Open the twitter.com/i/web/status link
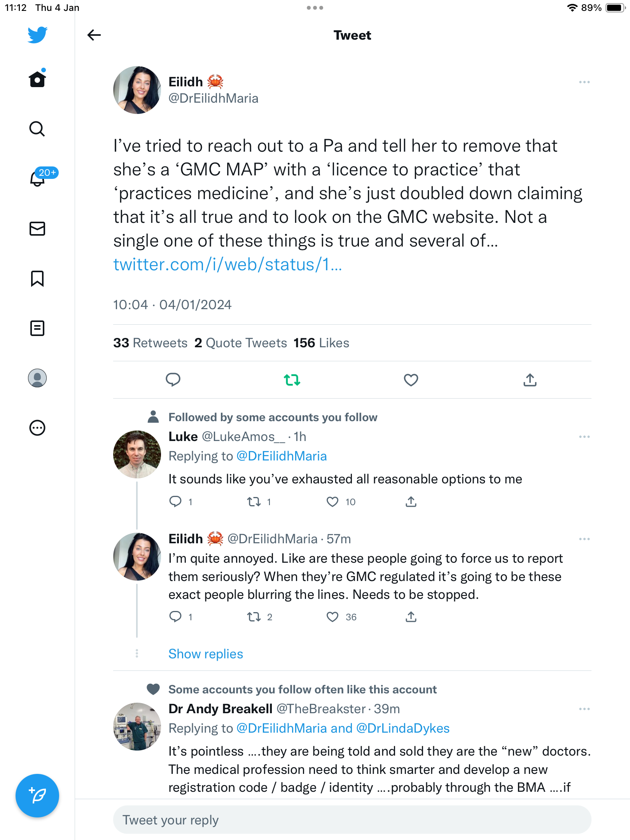Viewport: 630px width, 840px height. click(227, 264)
